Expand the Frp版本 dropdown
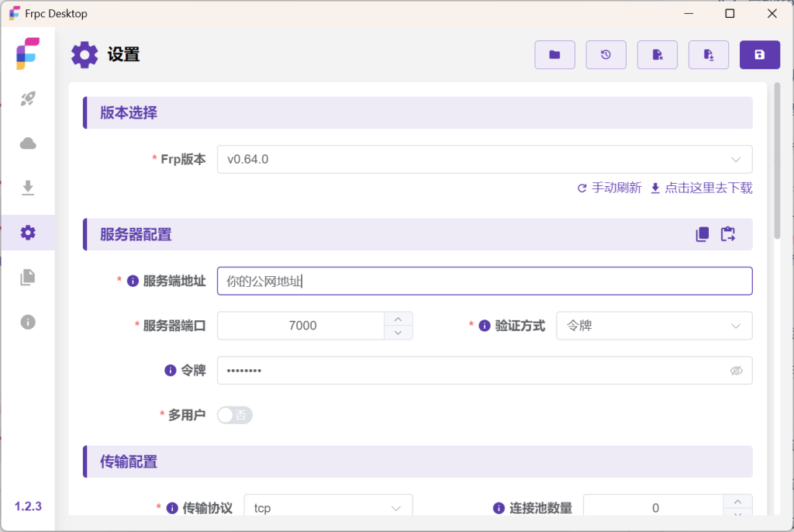 coord(484,159)
